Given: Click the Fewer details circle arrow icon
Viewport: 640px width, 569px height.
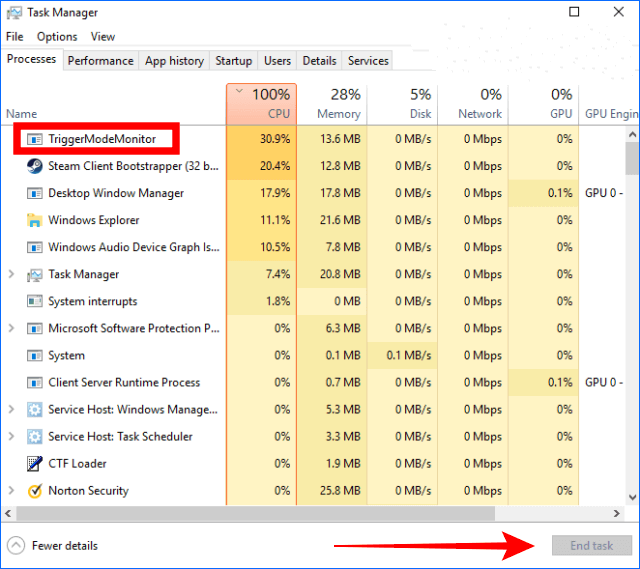Looking at the screenshot, I should [16, 546].
